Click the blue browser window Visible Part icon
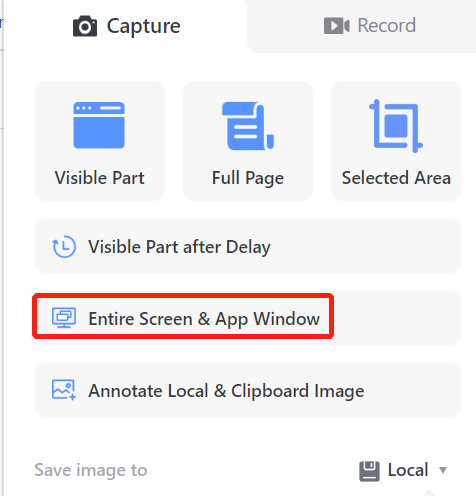Image resolution: width=476 pixels, height=496 pixels. click(99, 125)
